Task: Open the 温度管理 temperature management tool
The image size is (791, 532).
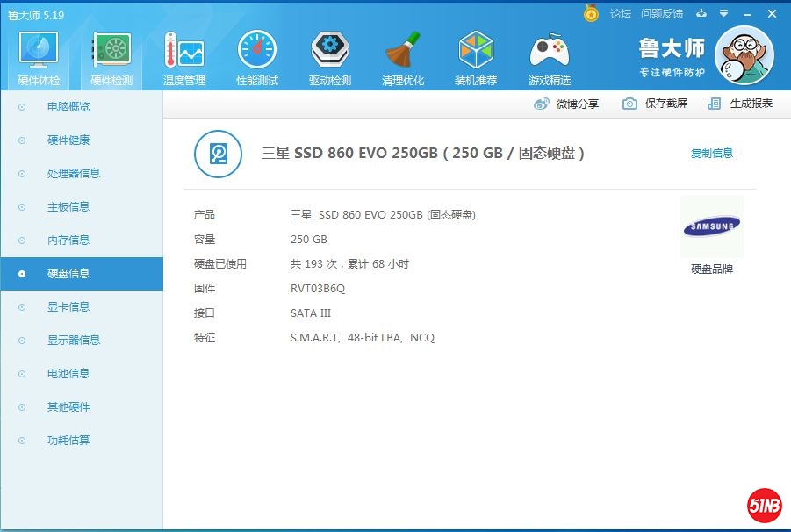Action: 184,58
